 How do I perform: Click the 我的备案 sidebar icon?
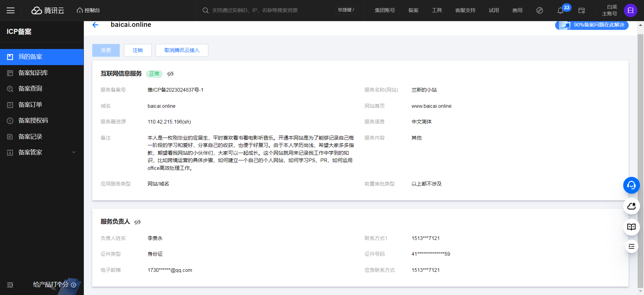coord(10,57)
